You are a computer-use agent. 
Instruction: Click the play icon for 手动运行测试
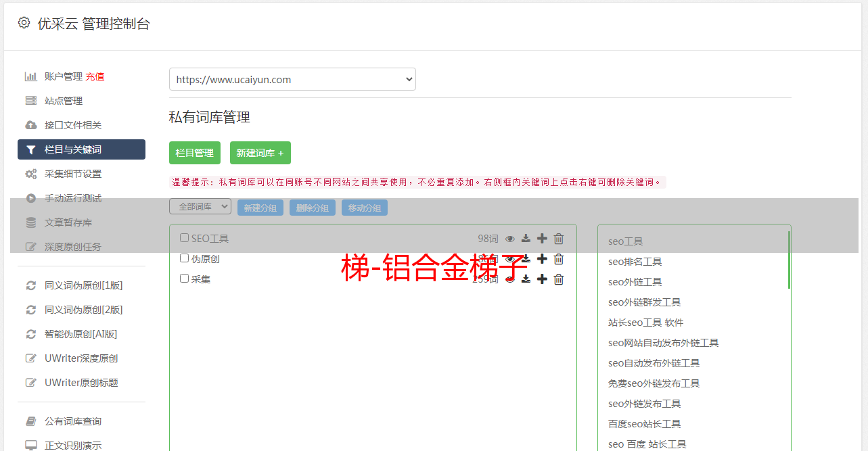coord(30,198)
